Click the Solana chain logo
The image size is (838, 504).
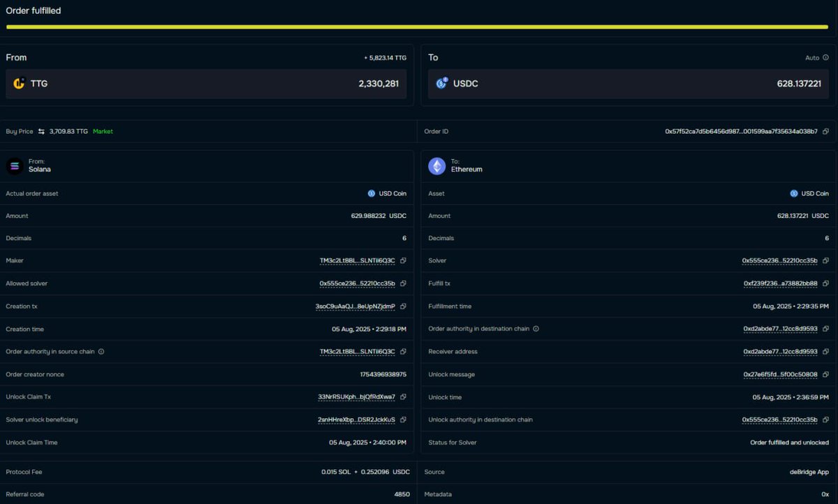point(15,166)
